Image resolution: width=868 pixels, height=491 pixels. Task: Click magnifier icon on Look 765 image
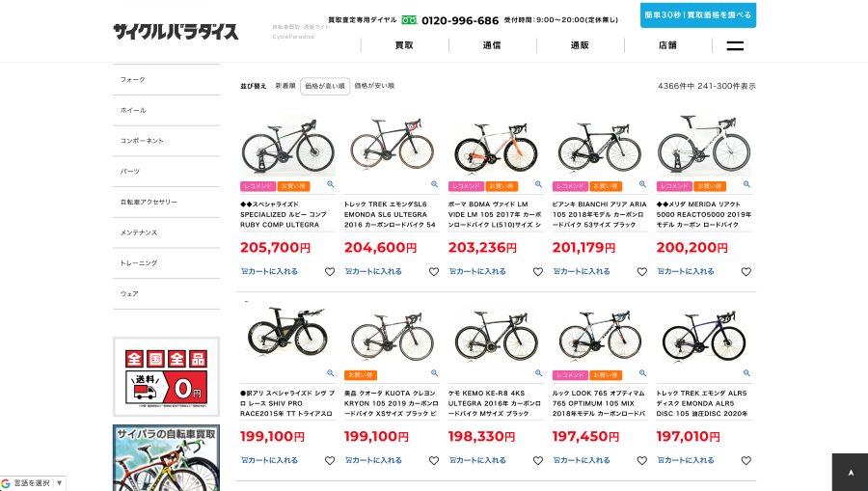pyautogui.click(x=642, y=372)
